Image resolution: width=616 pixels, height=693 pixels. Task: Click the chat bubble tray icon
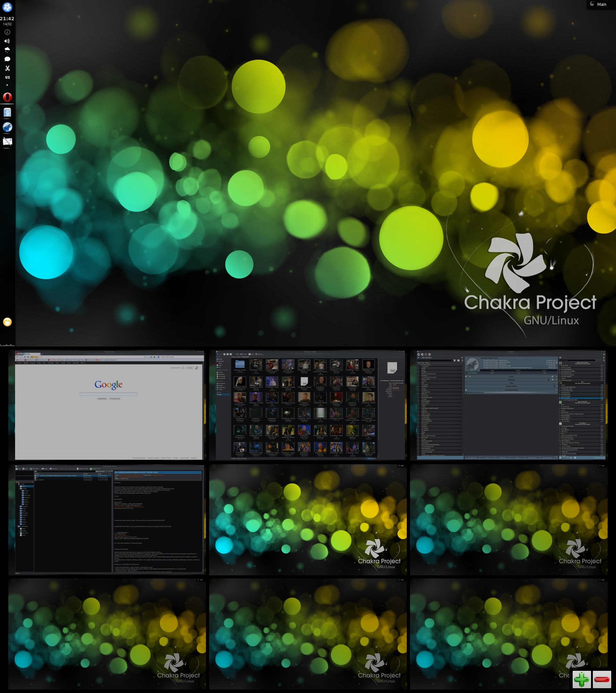(7, 59)
